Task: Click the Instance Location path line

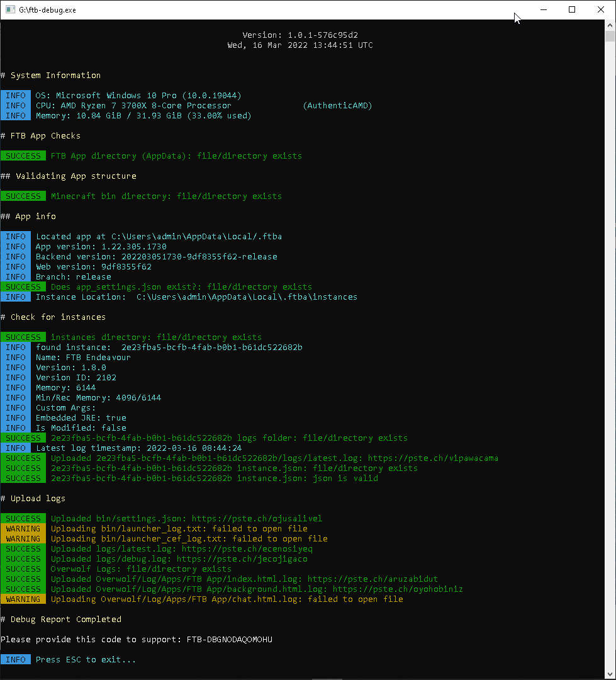Action: [x=179, y=297]
